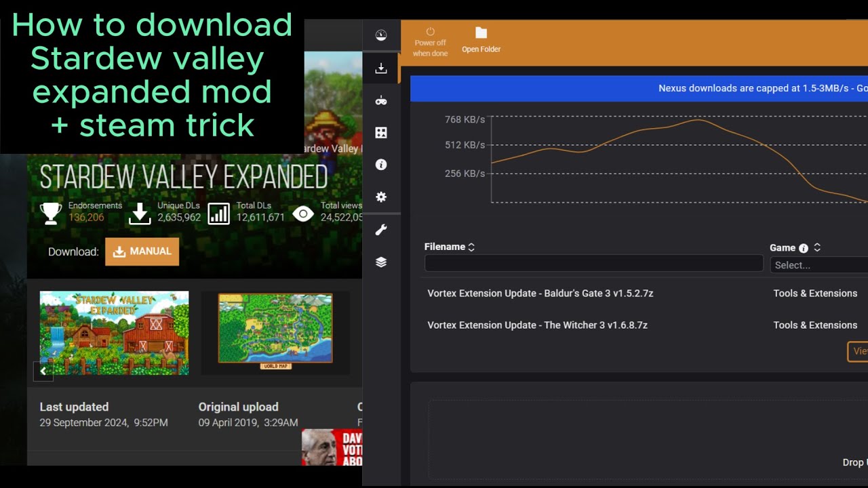
Task: Toggle Power off when done
Action: (430, 42)
